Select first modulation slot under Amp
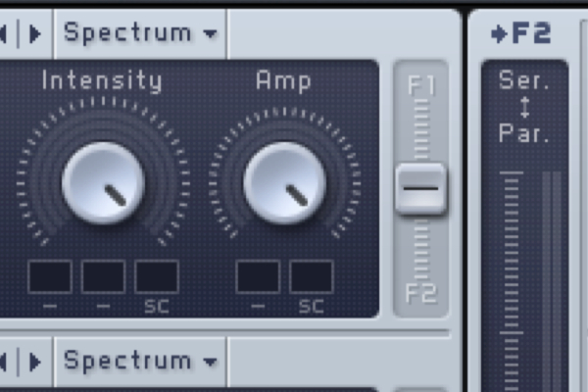The height and width of the screenshot is (392, 588). point(258,276)
